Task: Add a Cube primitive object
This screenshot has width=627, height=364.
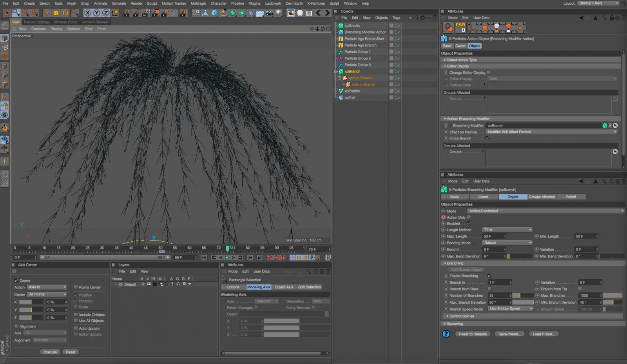Action: click(214, 13)
